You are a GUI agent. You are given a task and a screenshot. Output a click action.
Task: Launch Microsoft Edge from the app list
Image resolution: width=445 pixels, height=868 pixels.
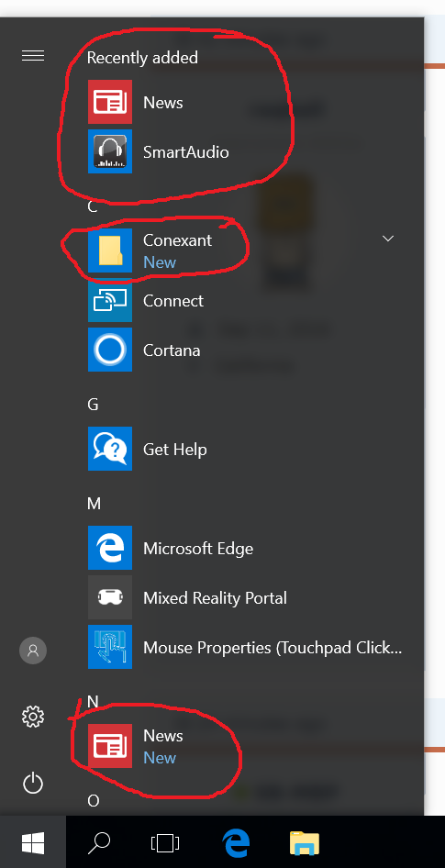point(243,548)
